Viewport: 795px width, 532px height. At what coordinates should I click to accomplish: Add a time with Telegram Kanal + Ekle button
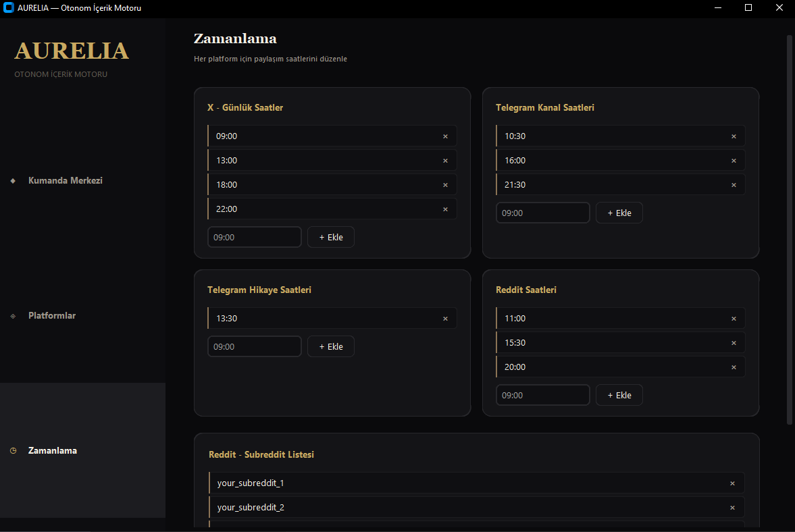[619, 213]
